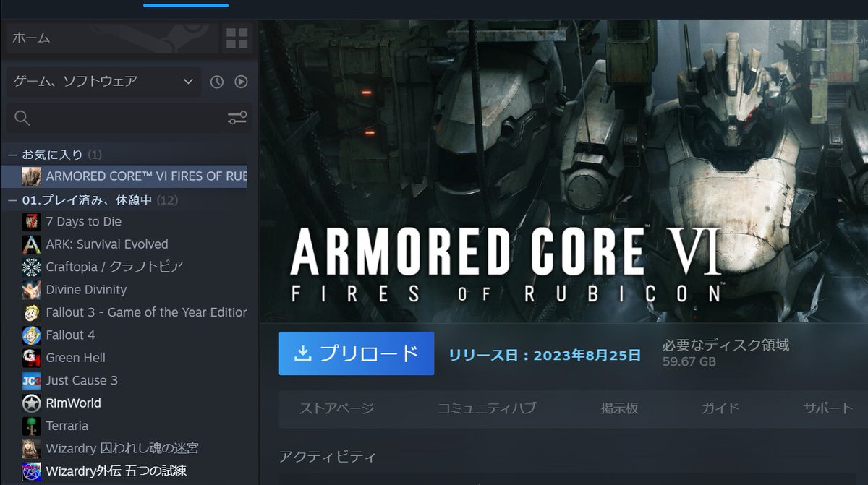Open the ストアページ tab
This screenshot has width=868, height=485.
point(337,408)
